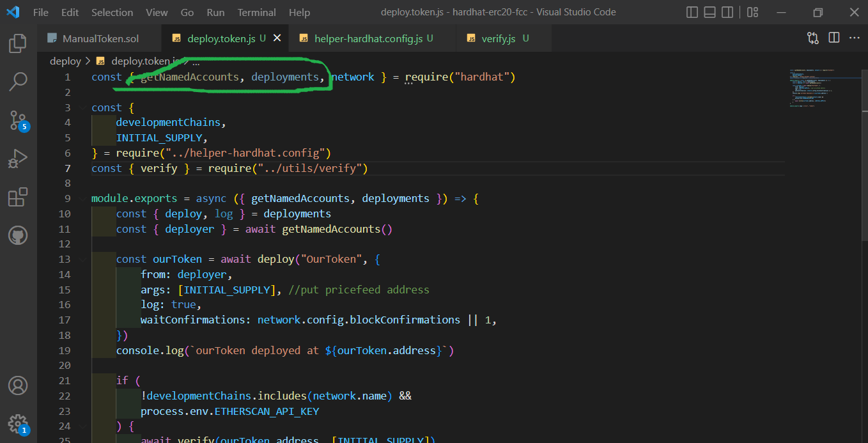
Task: Collapse the block on line 24
Action: (x=82, y=426)
